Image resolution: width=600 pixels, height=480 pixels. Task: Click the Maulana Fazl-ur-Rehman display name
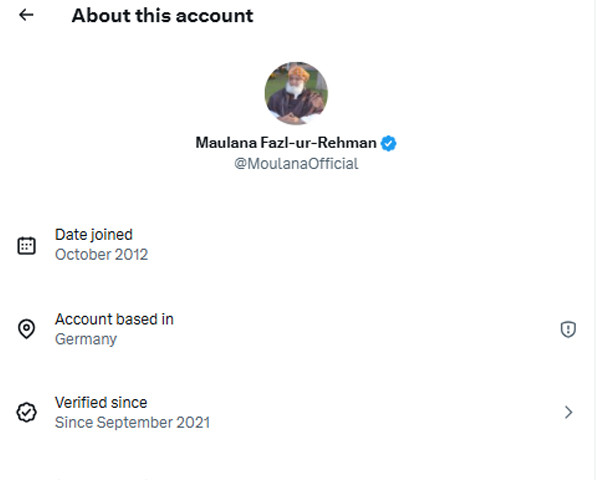[287, 143]
